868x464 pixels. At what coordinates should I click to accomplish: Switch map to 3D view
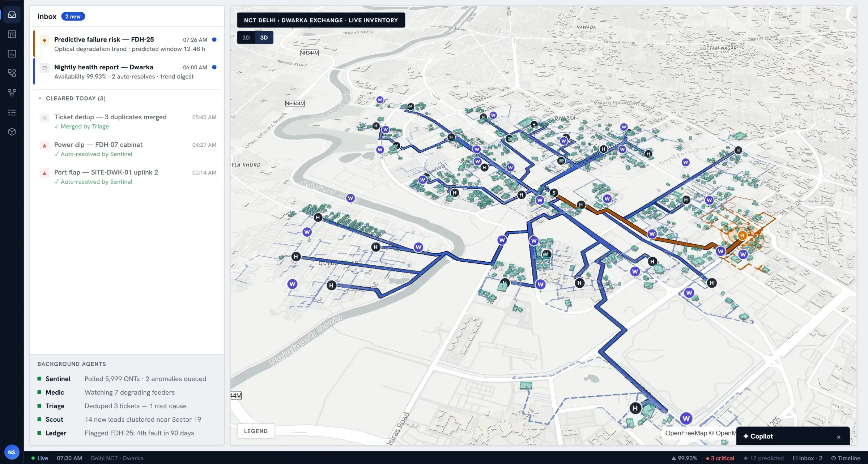[x=264, y=38]
